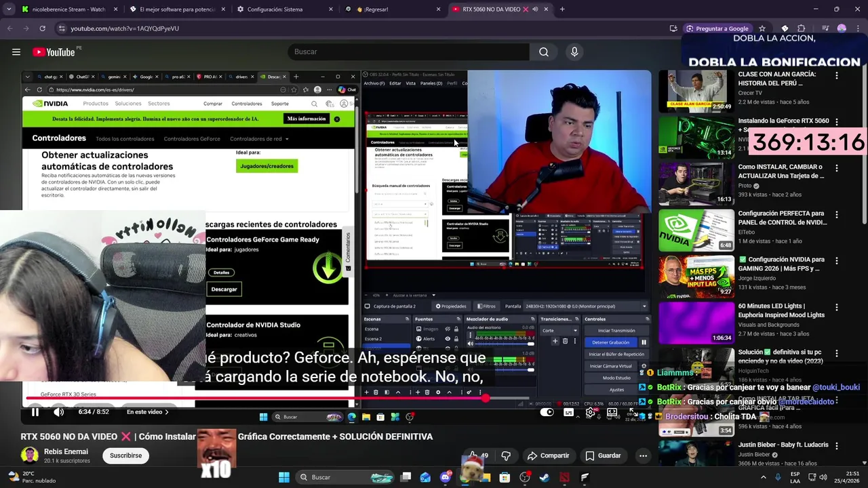Bookmark this page with star icon
Image resolution: width=868 pixels, height=488 pixels.
[x=762, y=28]
